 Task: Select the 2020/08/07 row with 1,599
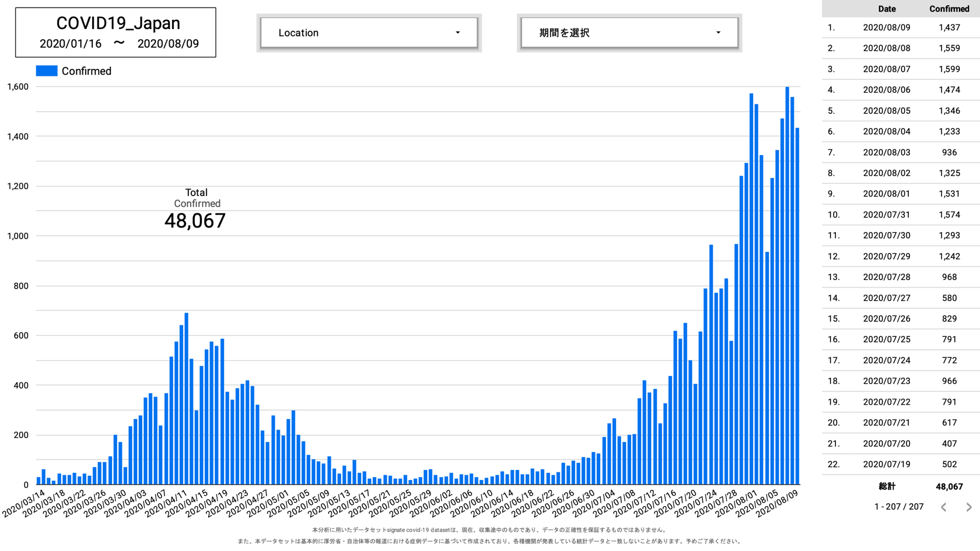901,69
